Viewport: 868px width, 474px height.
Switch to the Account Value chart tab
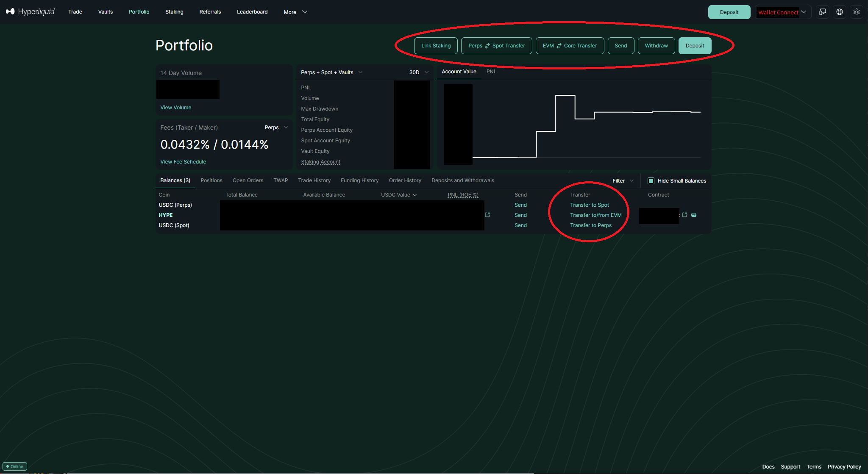point(459,72)
